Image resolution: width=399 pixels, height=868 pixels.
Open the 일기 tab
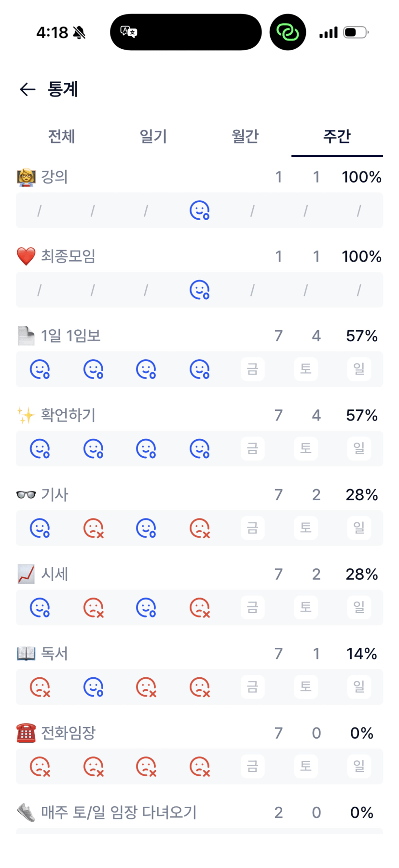tap(153, 137)
